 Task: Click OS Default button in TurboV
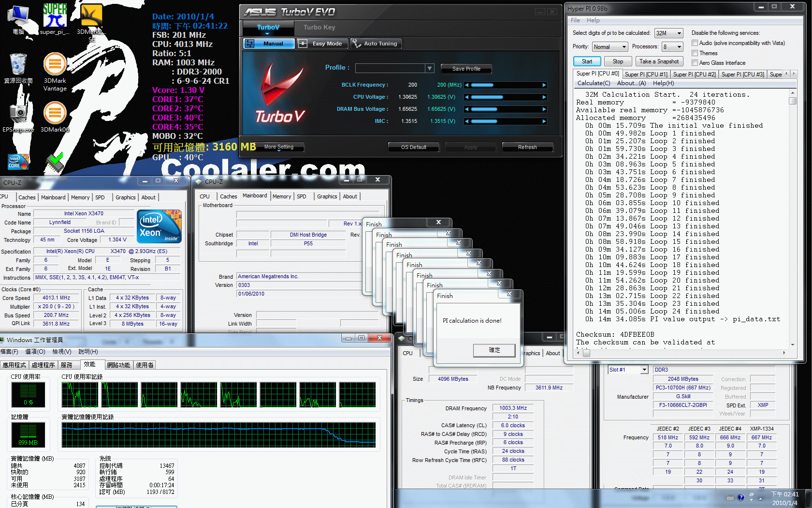[414, 147]
